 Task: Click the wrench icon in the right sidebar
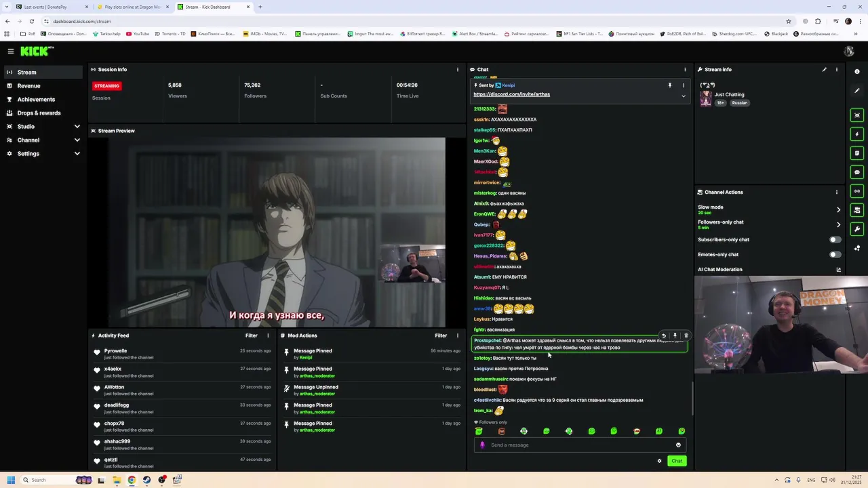click(857, 229)
